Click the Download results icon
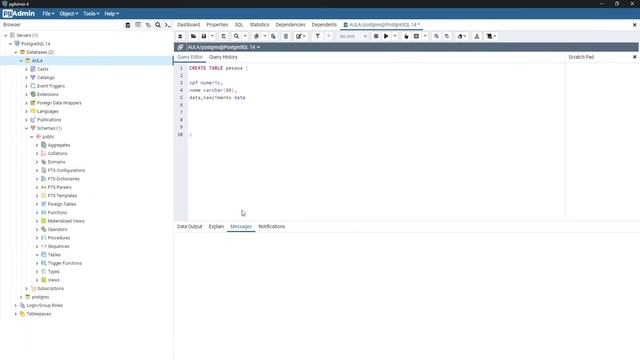This screenshot has height=360, width=640. coord(477,36)
